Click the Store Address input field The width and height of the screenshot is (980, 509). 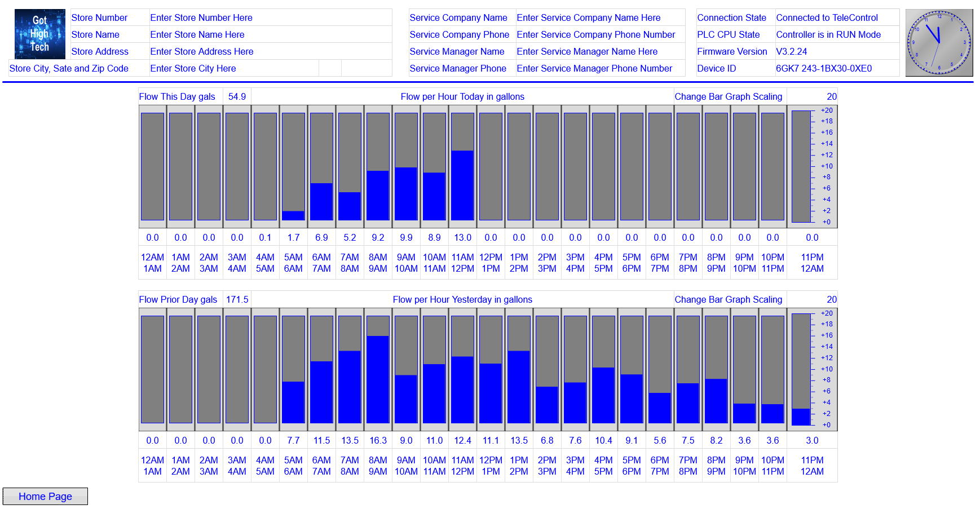[x=271, y=51]
